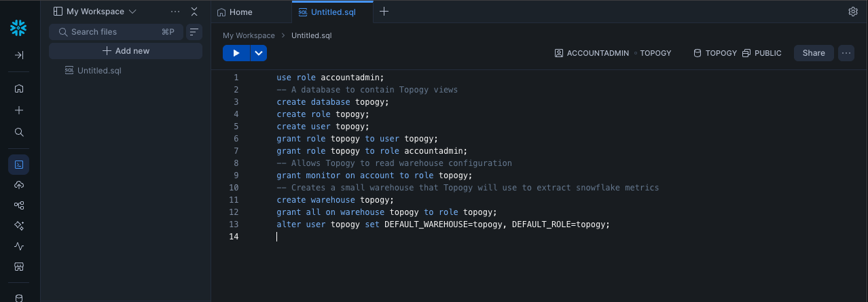868x302 pixels.
Task: Click Untitled.sql in the breadcrumb
Action: 312,35
